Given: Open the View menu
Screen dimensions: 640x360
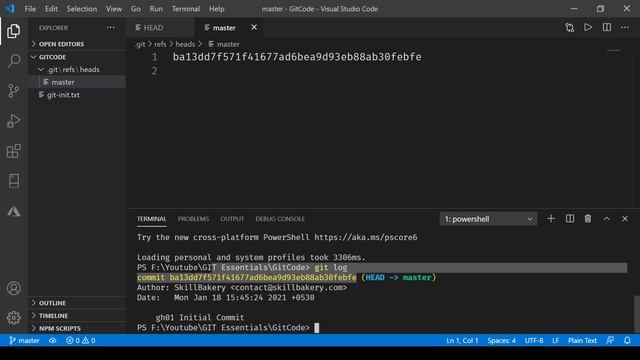Looking at the screenshot, I should click(x=114, y=9).
